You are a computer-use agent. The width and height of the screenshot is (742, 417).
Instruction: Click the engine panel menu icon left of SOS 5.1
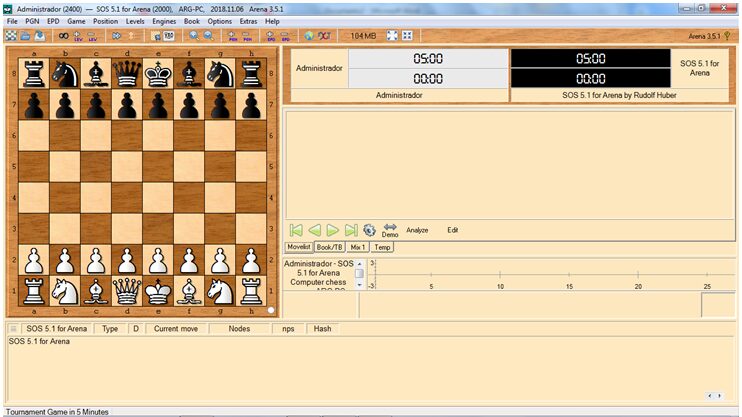[x=13, y=328]
